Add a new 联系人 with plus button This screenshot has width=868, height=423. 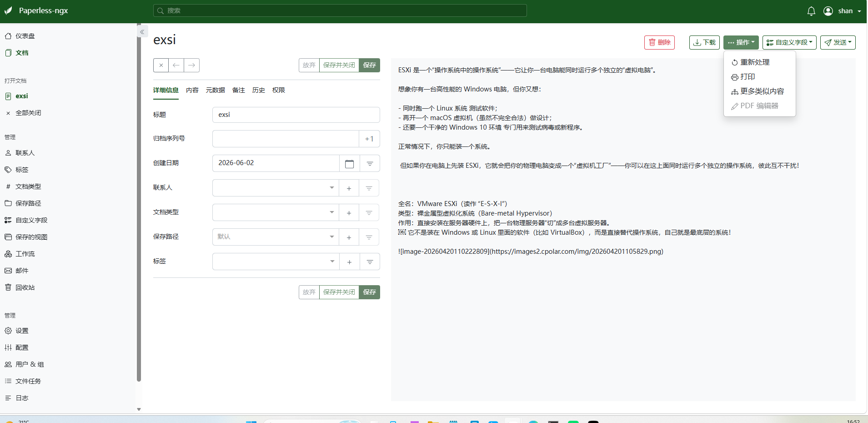[x=349, y=188]
